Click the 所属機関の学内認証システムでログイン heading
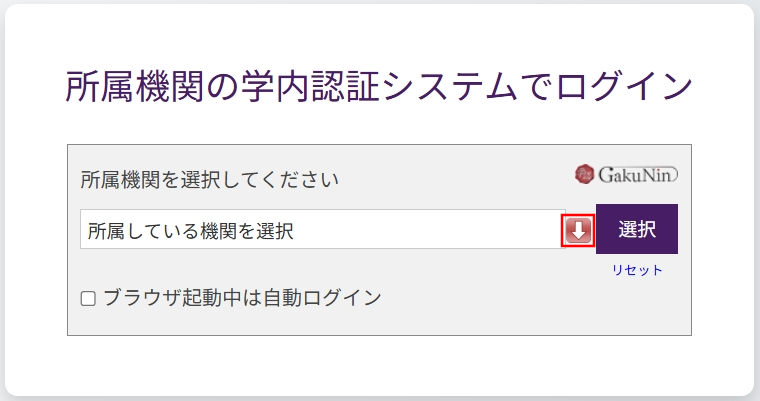Image resolution: width=760 pixels, height=401 pixels. [x=380, y=86]
